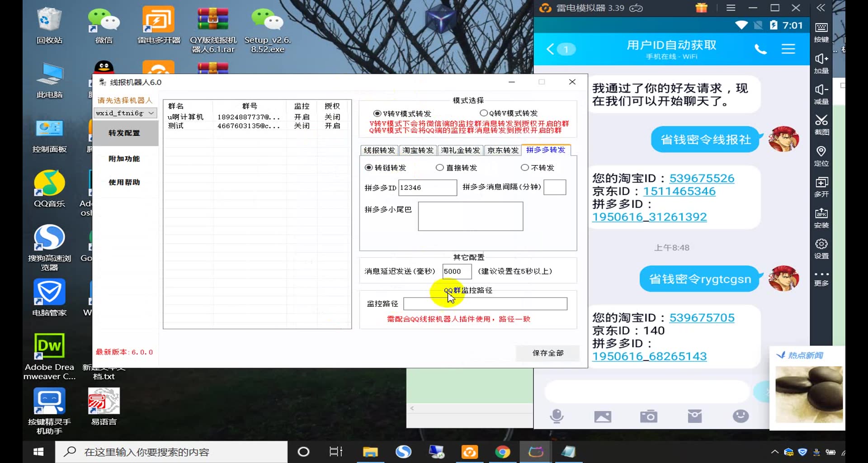Screen dimensions: 868x463
Task: Tap the camera icon in chat toolbar
Action: click(649, 416)
